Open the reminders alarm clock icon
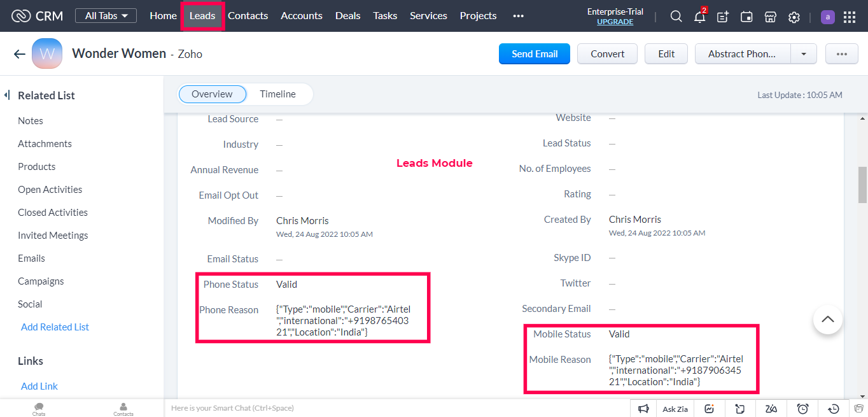The image size is (868, 417). tap(803, 409)
